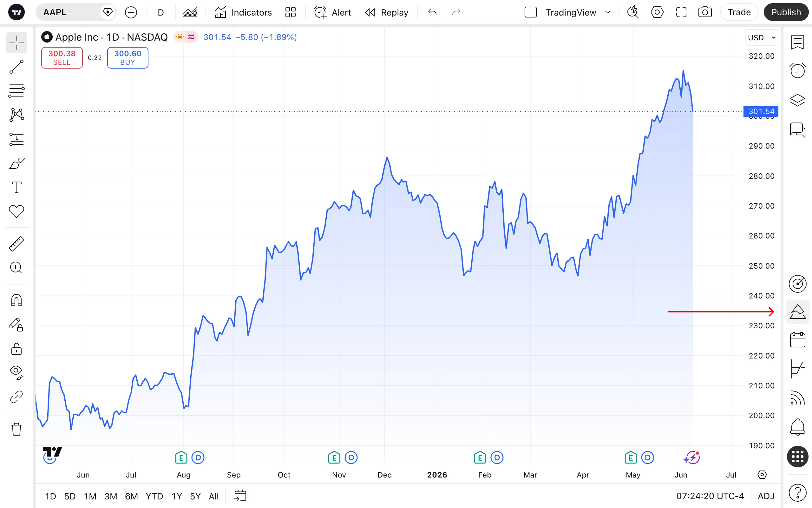The image size is (812, 508).
Task: Click the AAPL symbol search field
Action: coord(75,12)
